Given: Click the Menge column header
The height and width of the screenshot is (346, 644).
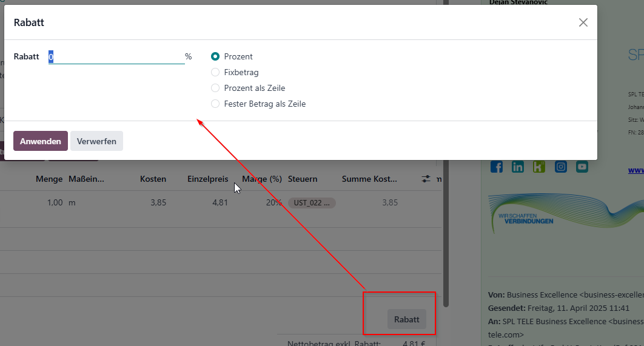Looking at the screenshot, I should click(49, 179).
